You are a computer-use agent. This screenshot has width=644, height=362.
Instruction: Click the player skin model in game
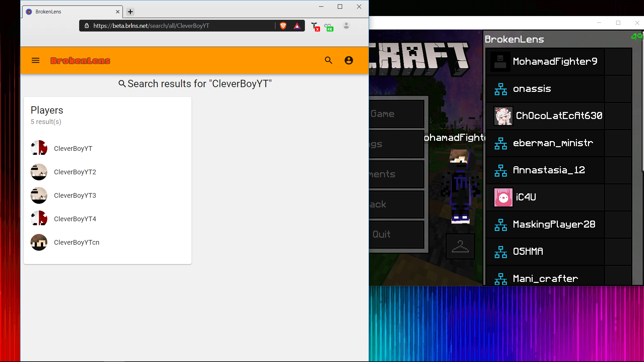click(460, 186)
